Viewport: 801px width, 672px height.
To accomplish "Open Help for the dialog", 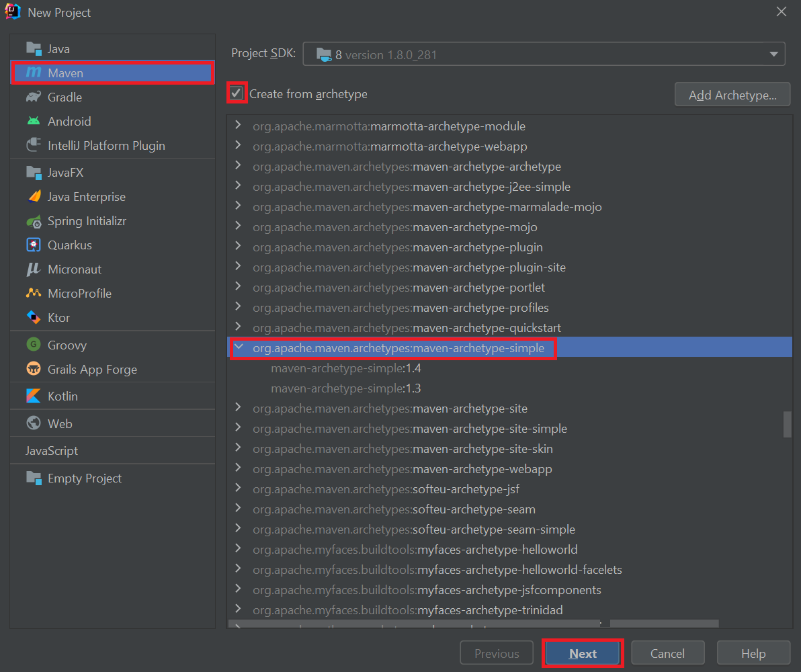I will [x=753, y=654].
